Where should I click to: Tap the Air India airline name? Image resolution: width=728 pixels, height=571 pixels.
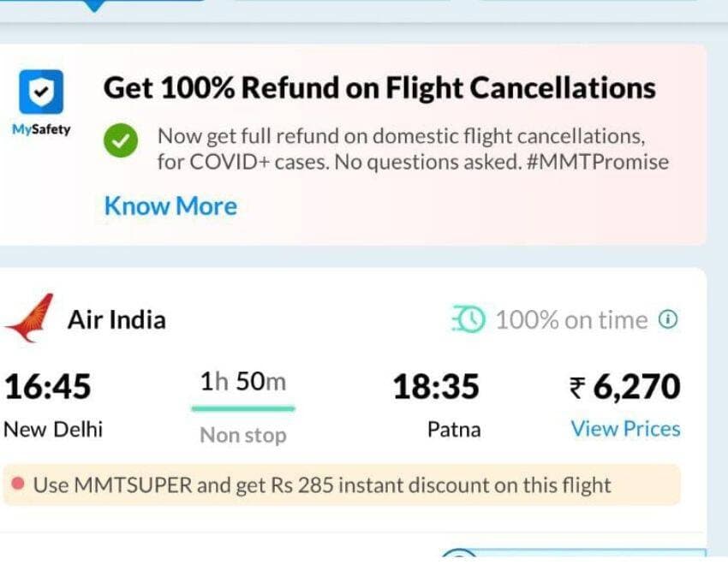point(116,320)
